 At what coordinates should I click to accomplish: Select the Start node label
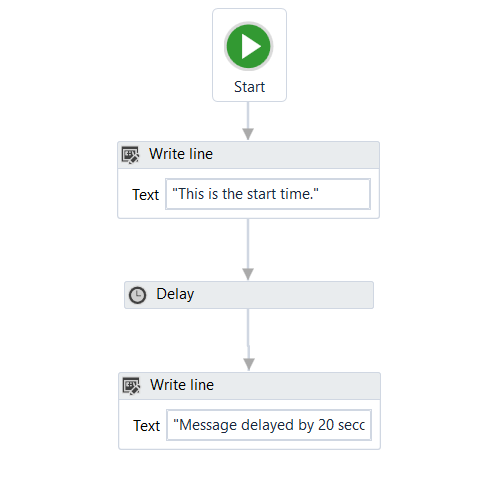[x=249, y=87]
